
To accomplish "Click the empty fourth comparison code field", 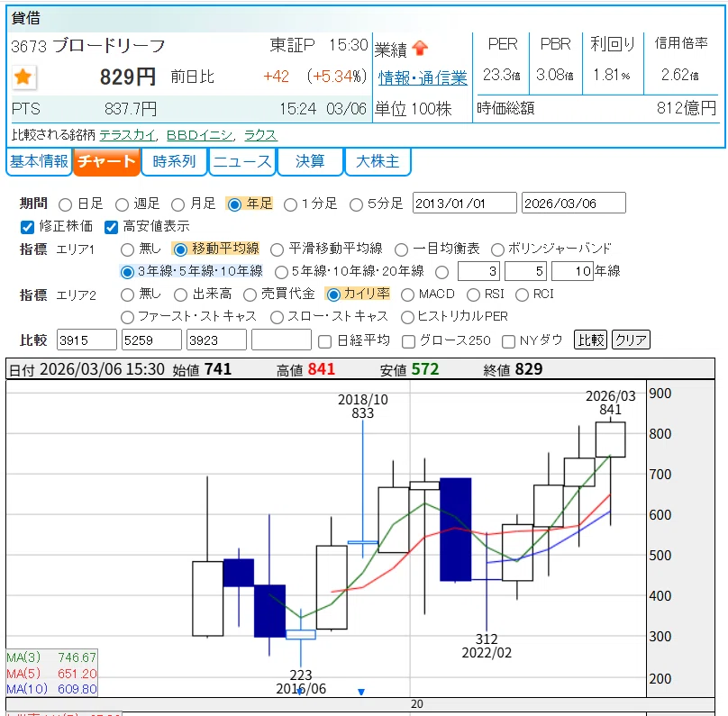I will (x=281, y=340).
